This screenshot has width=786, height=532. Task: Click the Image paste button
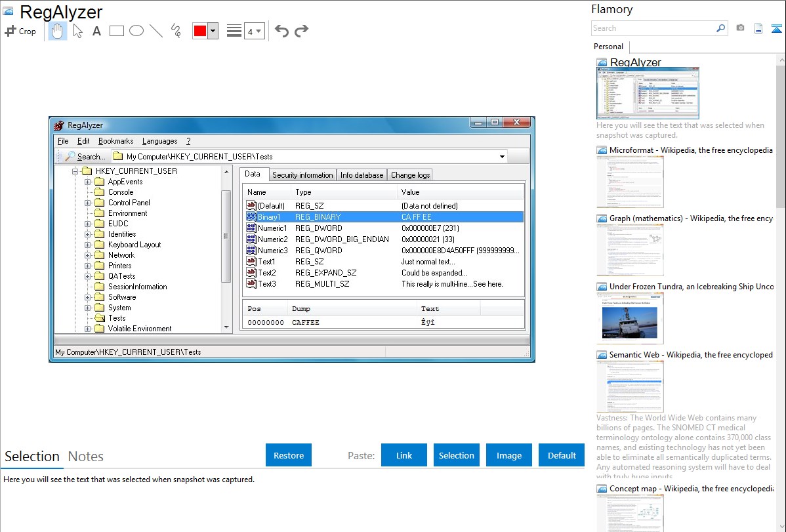point(509,455)
